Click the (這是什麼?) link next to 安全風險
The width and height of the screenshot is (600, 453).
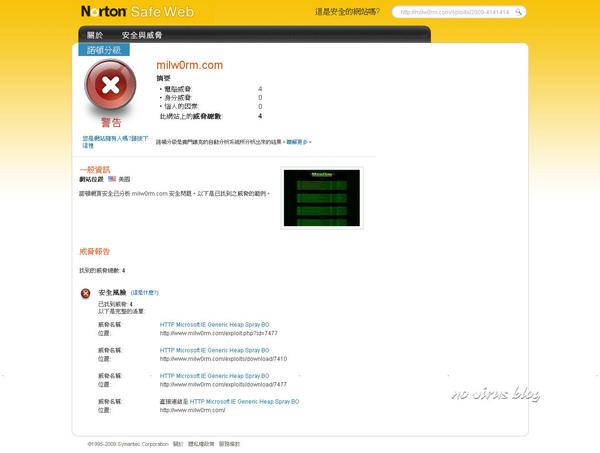point(145,293)
